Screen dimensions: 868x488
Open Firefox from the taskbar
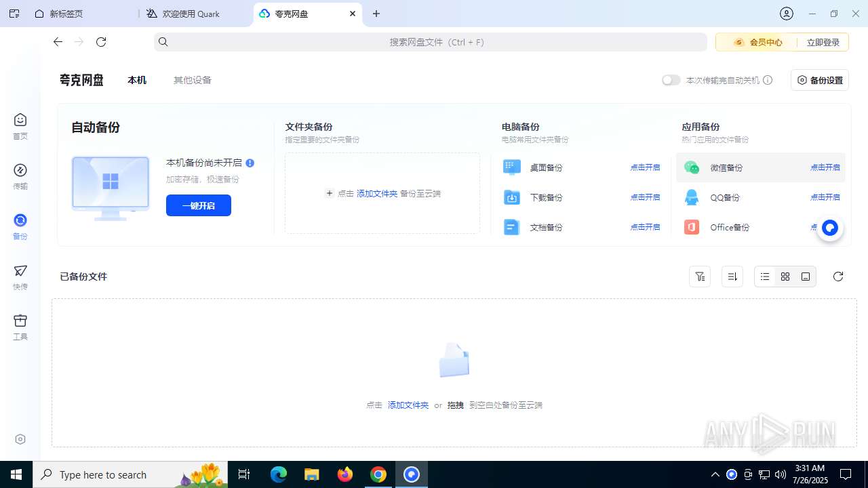click(345, 474)
